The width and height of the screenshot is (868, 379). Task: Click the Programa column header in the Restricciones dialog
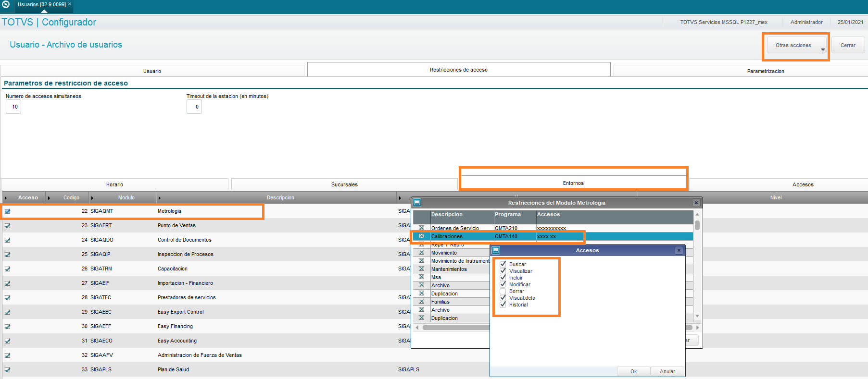515,217
